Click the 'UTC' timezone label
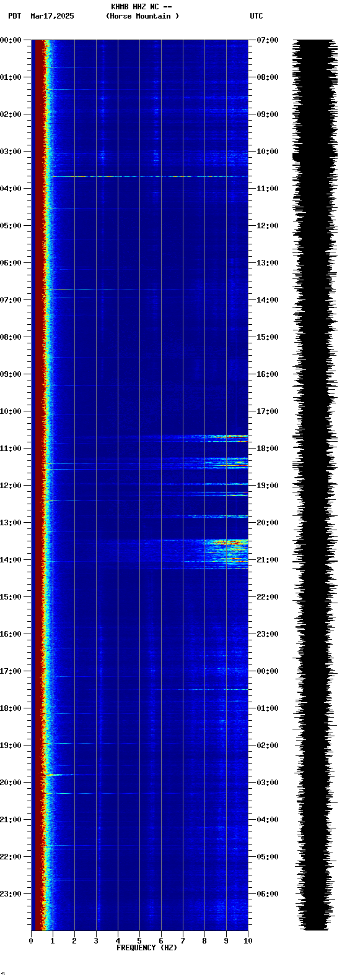Screen dimensions: 342x980 256,16
